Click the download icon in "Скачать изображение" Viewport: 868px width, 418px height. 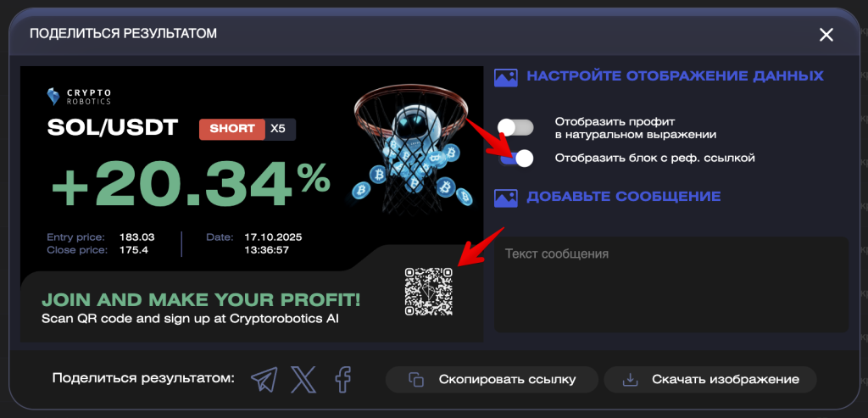630,380
